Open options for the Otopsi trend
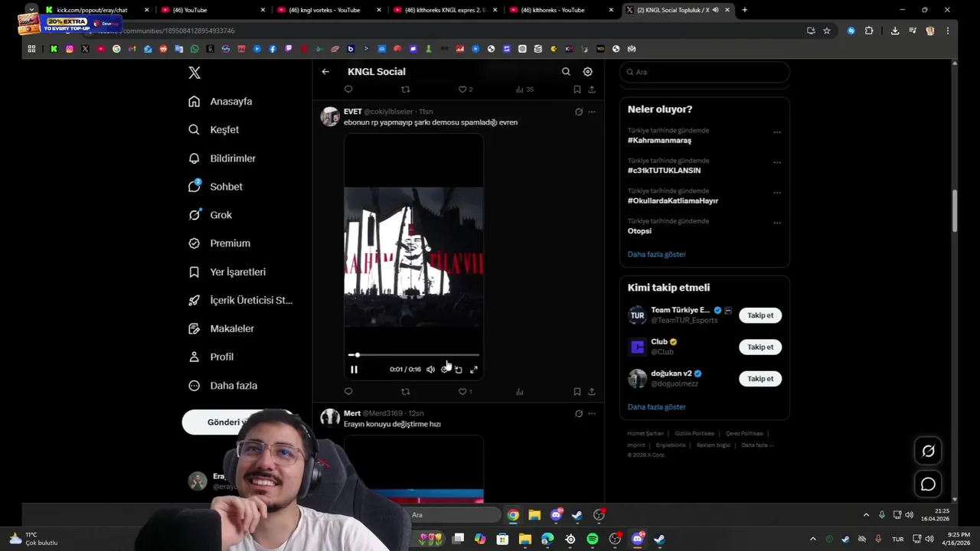Screen dimensions: 980x551 coord(777,223)
